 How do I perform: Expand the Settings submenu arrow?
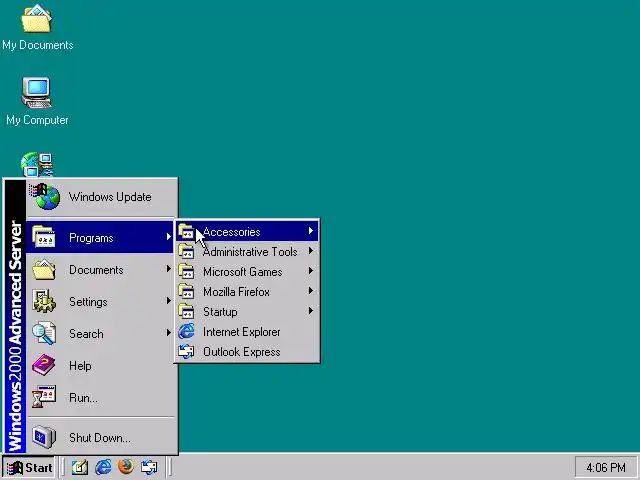tap(169, 301)
